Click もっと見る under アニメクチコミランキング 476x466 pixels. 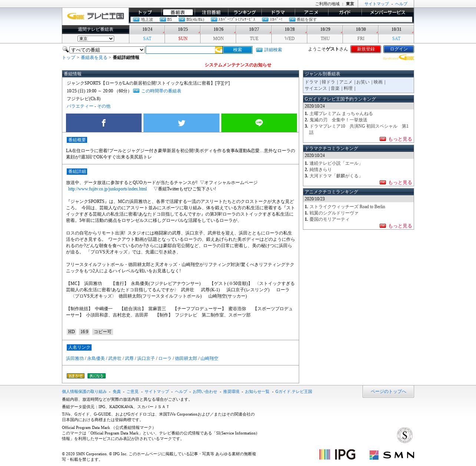(400, 226)
